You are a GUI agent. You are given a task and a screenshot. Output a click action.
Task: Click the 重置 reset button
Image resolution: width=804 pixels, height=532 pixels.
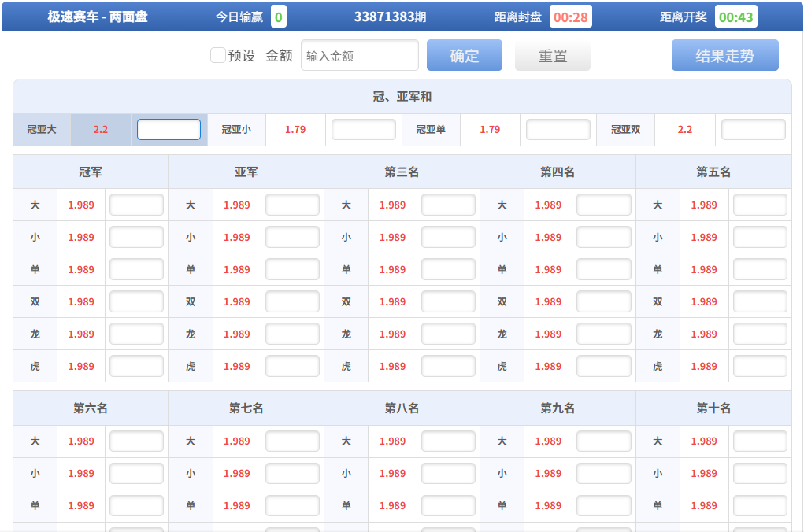pyautogui.click(x=552, y=55)
